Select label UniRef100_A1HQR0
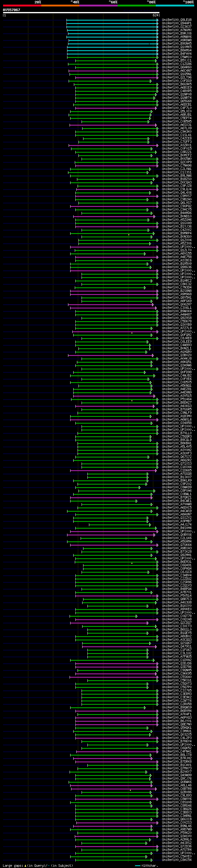The image size is (197, 868). (x=177, y=352)
